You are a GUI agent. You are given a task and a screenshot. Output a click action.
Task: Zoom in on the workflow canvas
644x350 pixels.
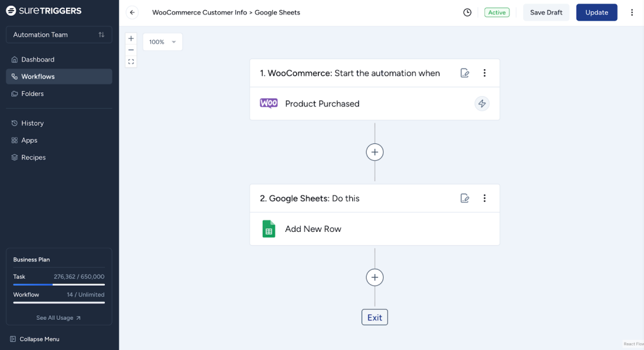pos(131,38)
